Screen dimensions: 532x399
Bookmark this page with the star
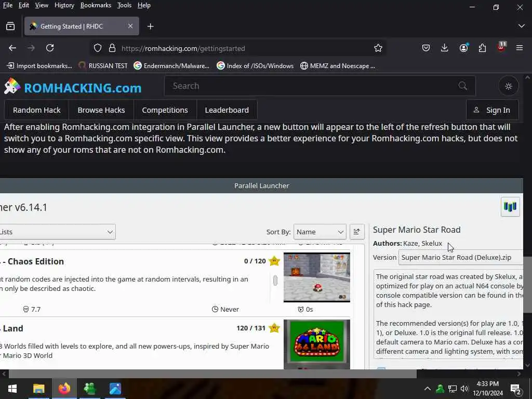[378, 48]
